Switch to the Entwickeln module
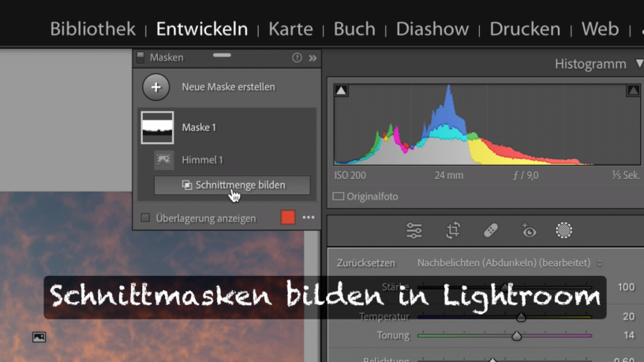Image resolution: width=644 pixels, height=362 pixels. click(202, 29)
